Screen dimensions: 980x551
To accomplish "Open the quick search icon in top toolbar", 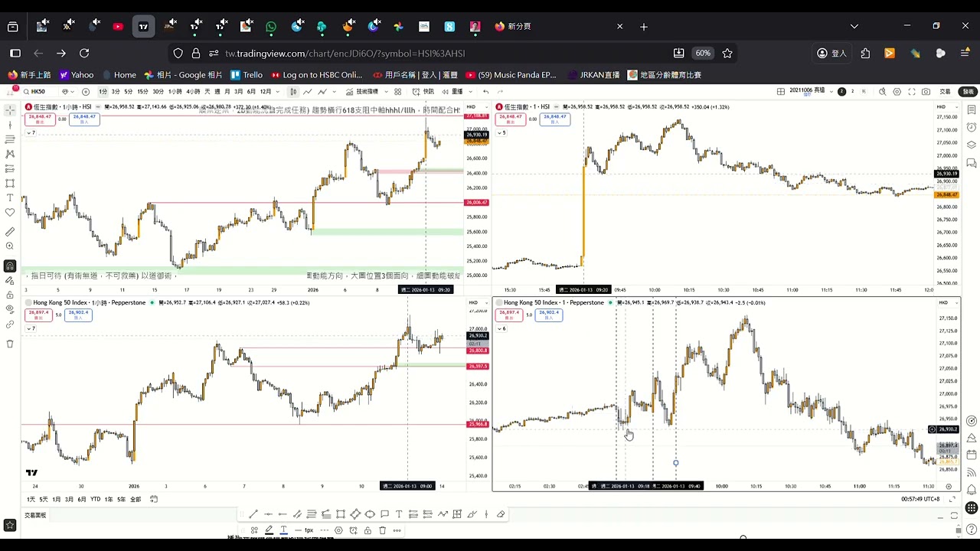I will pyautogui.click(x=882, y=91).
